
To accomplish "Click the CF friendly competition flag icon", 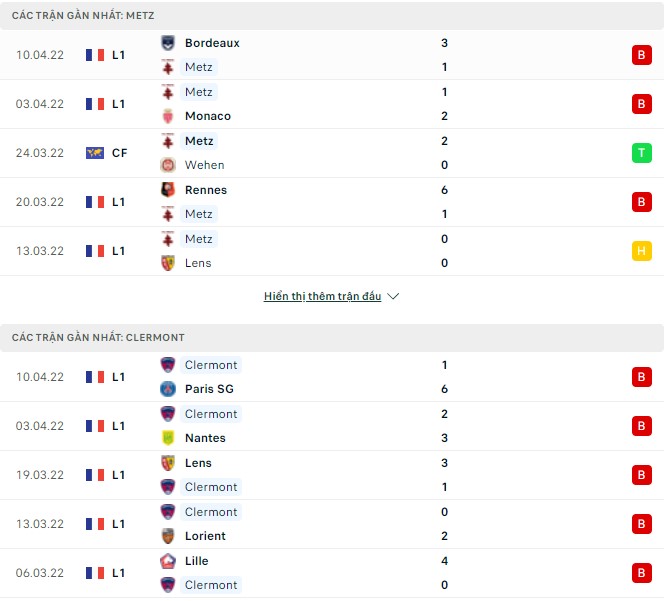I will click(95, 153).
